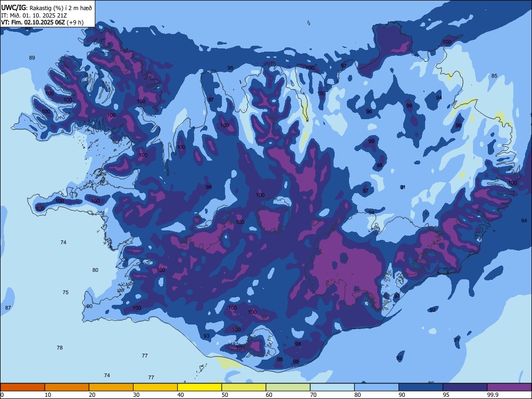Click the '75' humidity value on map

pyautogui.click(x=65, y=292)
